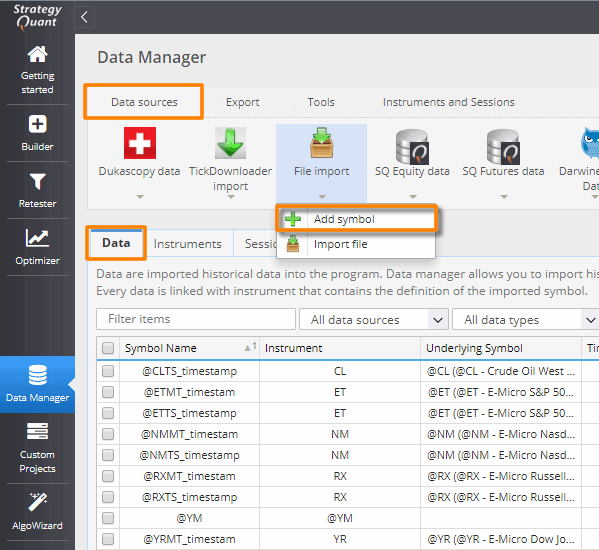The image size is (599, 550).
Task: Check the @ETTS_timestamp row checkbox
Action: pos(108,413)
